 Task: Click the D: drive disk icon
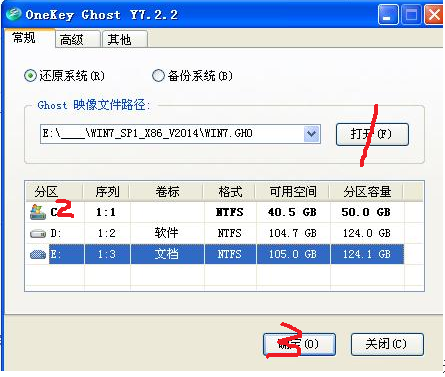(x=38, y=234)
